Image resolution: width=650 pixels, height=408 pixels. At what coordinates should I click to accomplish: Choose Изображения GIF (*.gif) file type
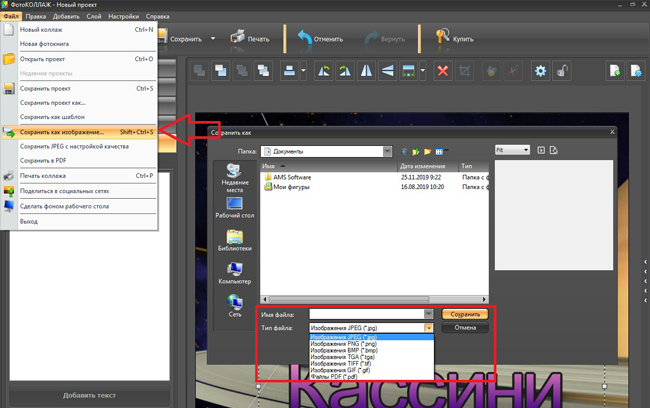tap(371, 370)
